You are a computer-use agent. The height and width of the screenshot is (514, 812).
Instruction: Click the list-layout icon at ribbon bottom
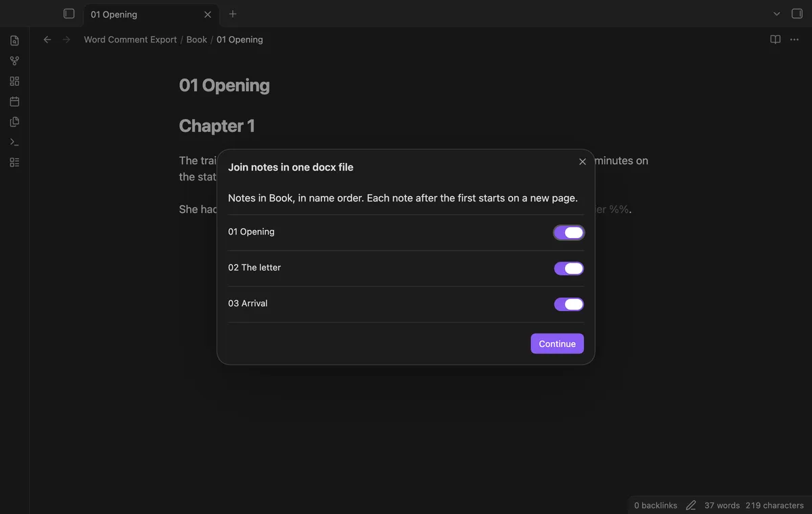(14, 162)
